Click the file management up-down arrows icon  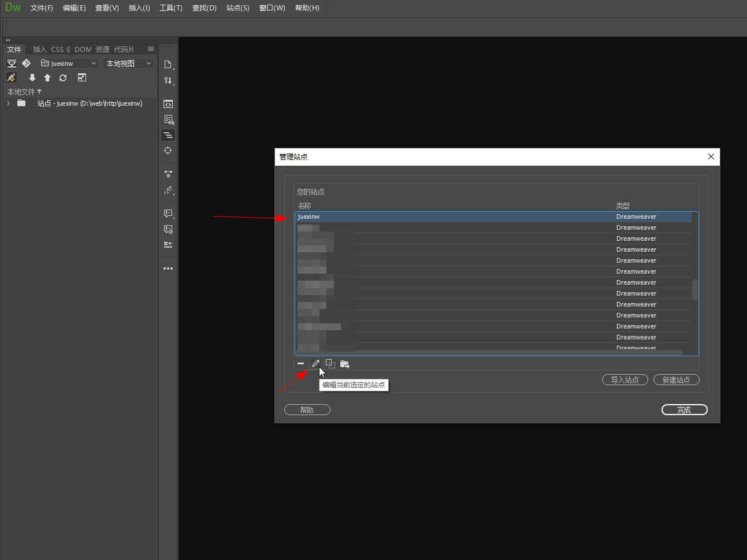coord(168,80)
